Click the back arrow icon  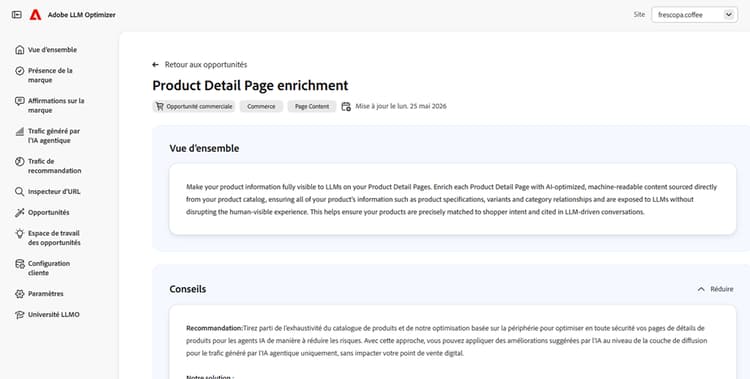(x=155, y=65)
